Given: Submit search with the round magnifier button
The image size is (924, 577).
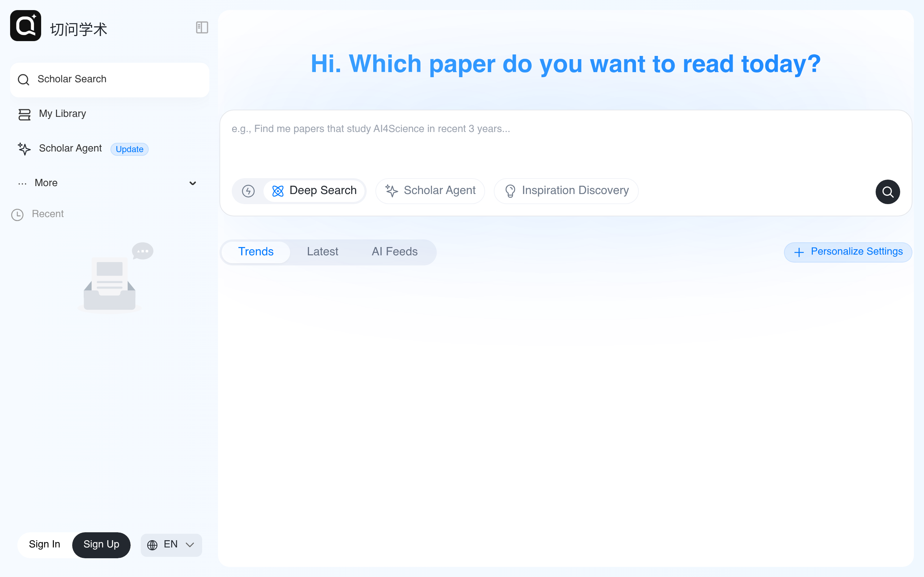Looking at the screenshot, I should 887,191.
